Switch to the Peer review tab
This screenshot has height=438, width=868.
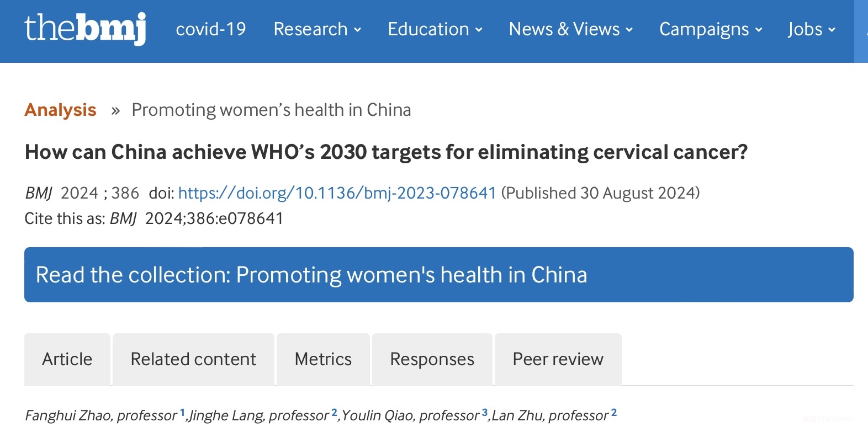click(558, 359)
